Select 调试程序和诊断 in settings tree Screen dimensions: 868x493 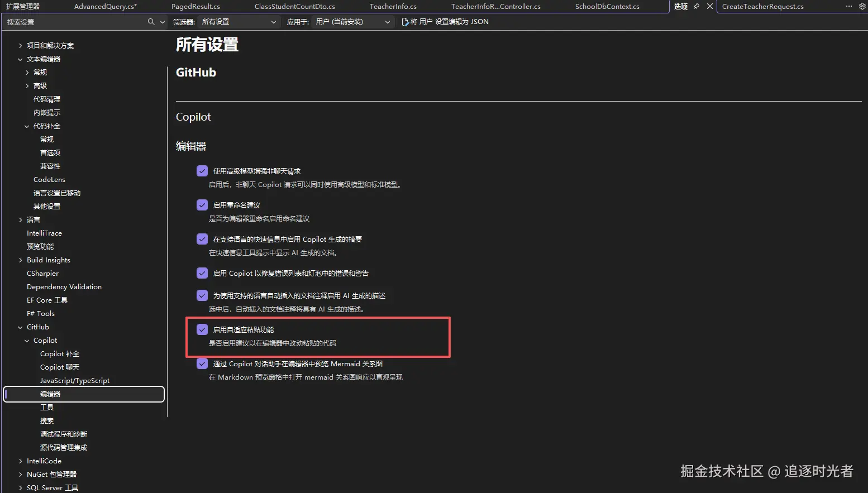[64, 434]
